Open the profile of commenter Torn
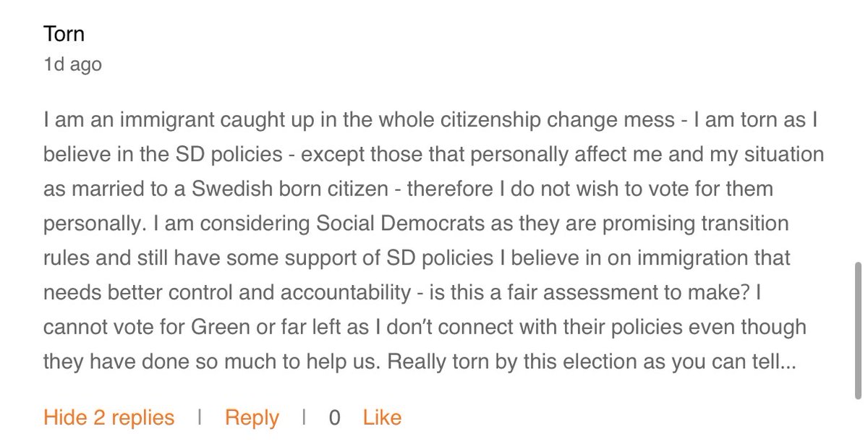Image resolution: width=868 pixels, height=447 pixels. [x=64, y=33]
